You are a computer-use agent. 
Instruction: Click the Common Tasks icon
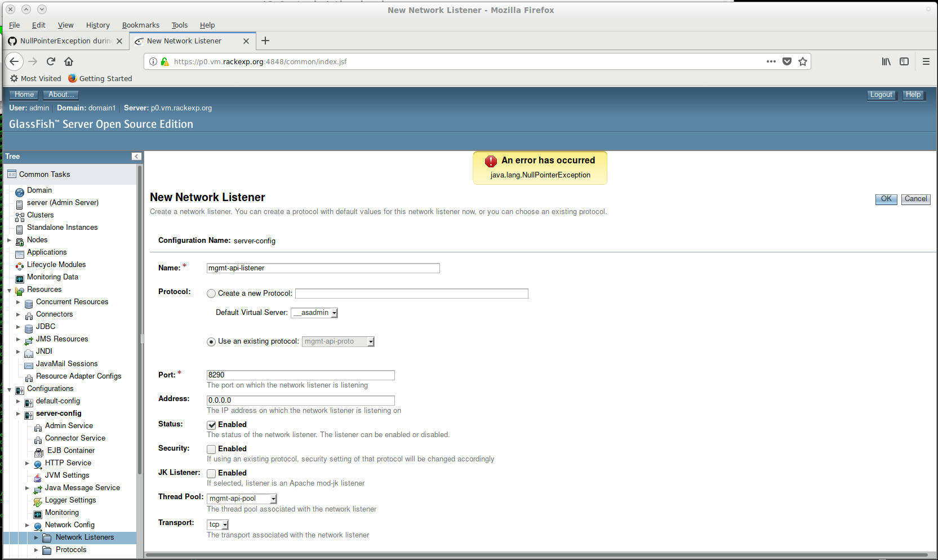[12, 174]
